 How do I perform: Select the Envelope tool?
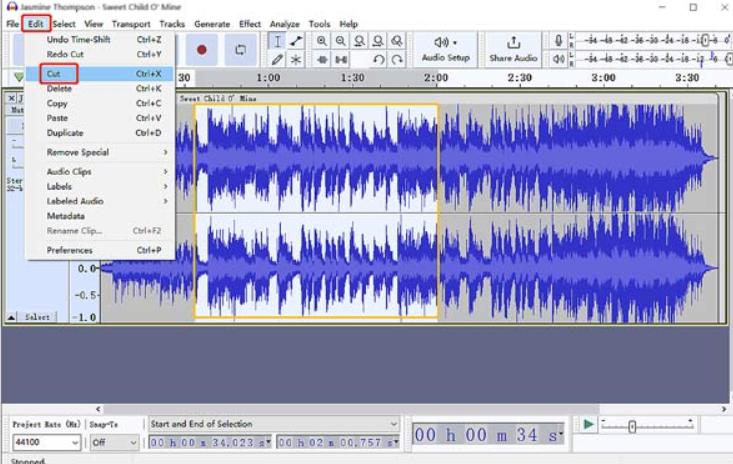tap(296, 41)
